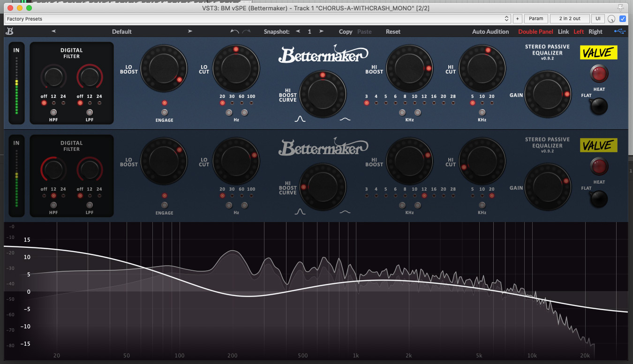
Task: Toggle the bright yellow VALVE button, upper panel
Action: [x=599, y=52]
